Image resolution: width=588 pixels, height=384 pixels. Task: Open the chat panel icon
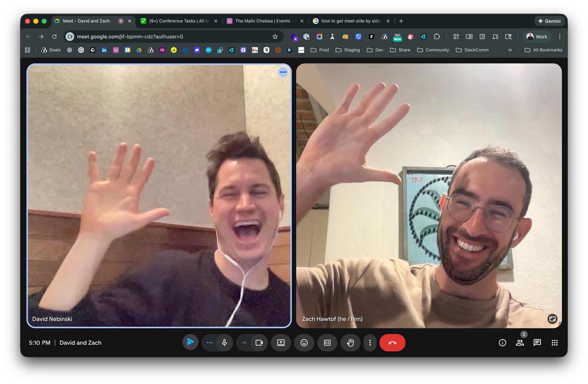tap(537, 343)
